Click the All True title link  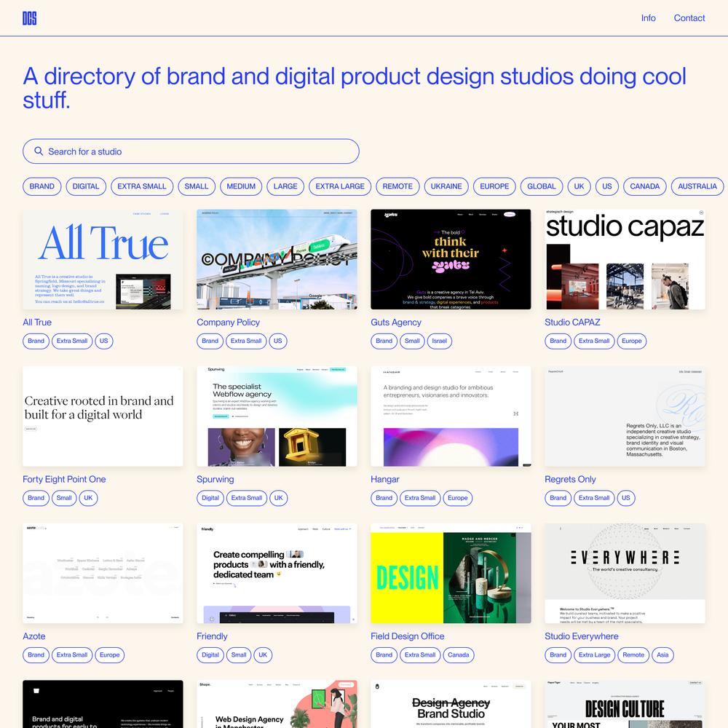point(37,323)
